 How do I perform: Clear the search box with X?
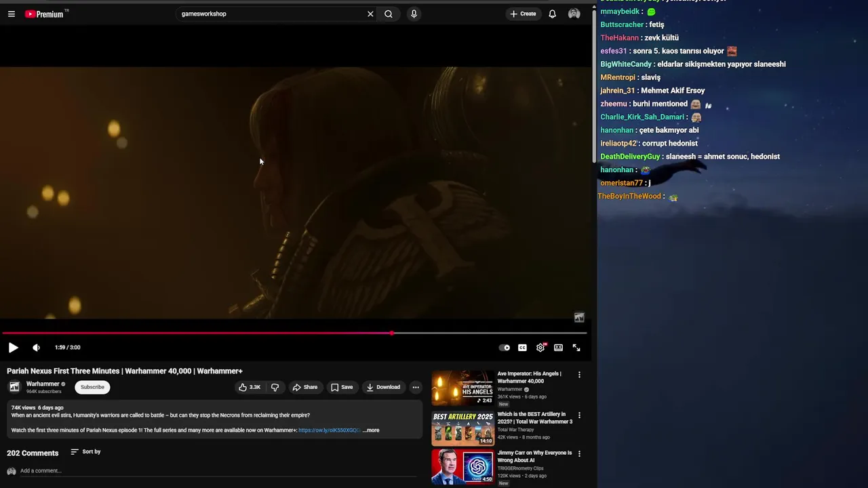370,14
